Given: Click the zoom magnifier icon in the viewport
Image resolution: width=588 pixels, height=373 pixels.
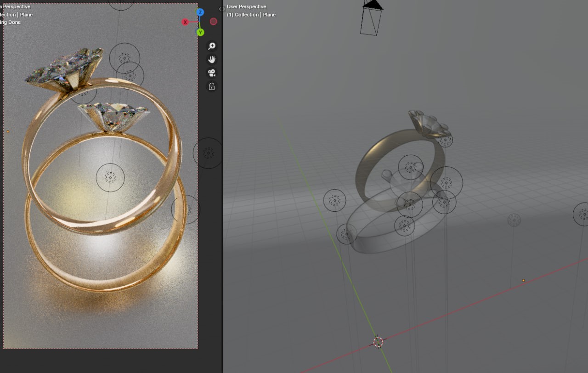Looking at the screenshot, I should click(212, 46).
